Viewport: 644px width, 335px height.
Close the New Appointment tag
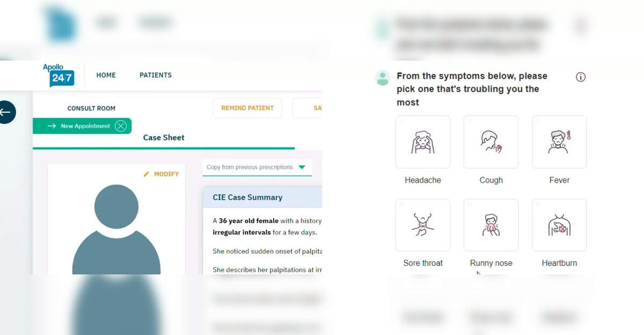point(121,126)
